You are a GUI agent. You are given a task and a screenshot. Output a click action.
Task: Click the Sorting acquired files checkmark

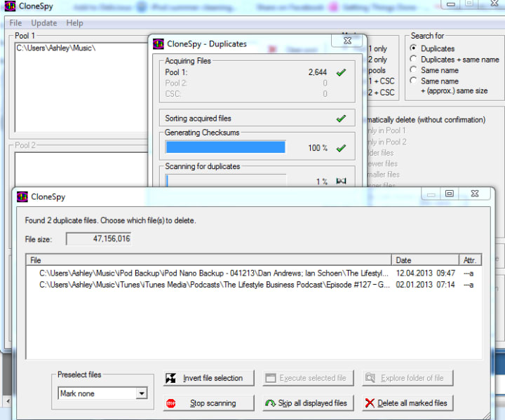[x=341, y=118]
